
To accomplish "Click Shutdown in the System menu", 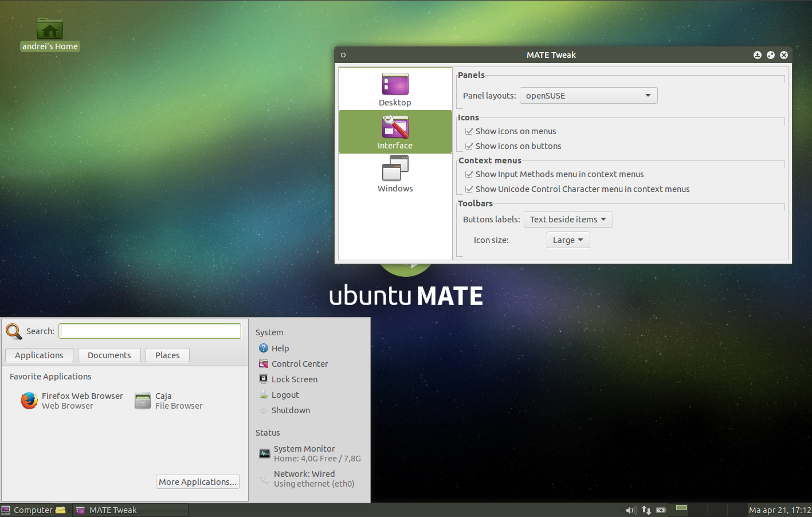I will (x=291, y=410).
